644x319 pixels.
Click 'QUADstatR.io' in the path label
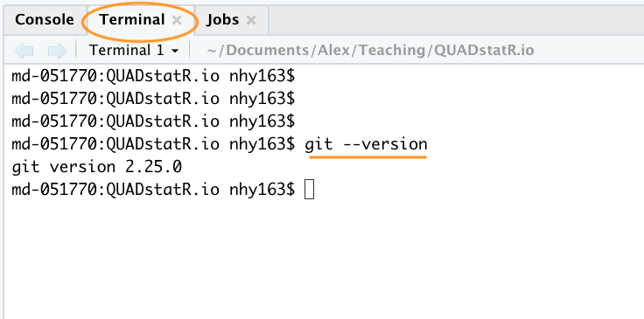(x=484, y=51)
